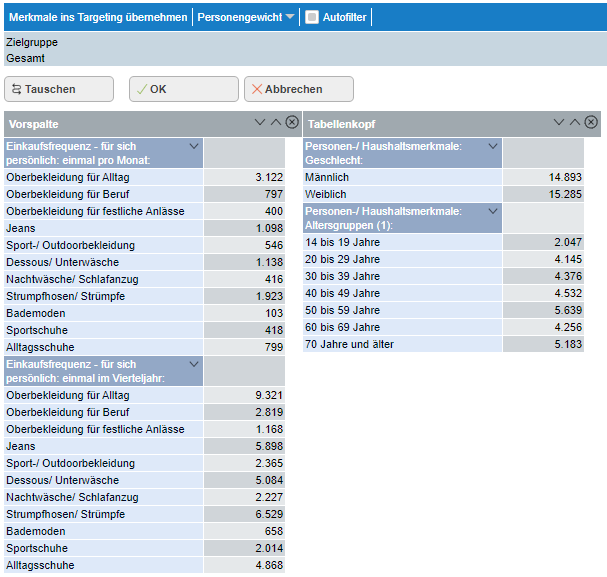
Task: Open the Geschlecht group dropdown arrow
Action: (492, 146)
